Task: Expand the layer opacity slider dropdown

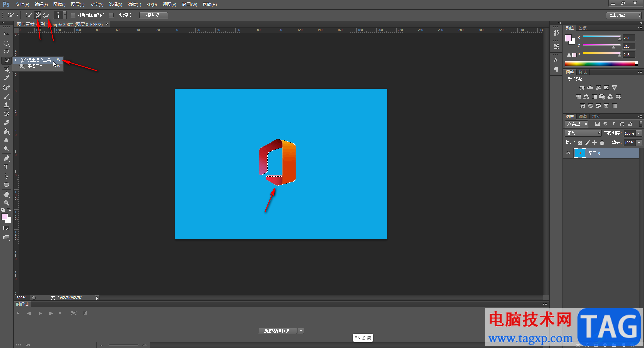Action: [639, 133]
